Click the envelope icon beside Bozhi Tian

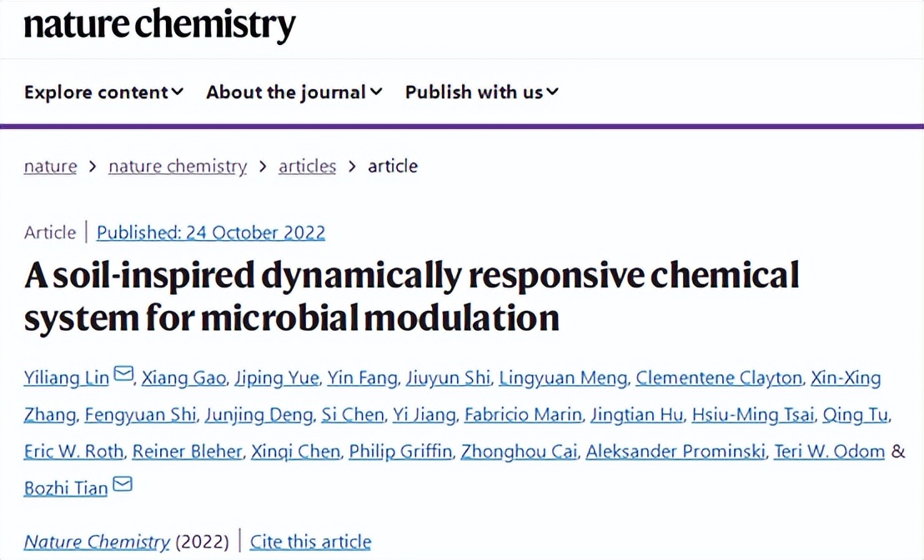pos(123,485)
